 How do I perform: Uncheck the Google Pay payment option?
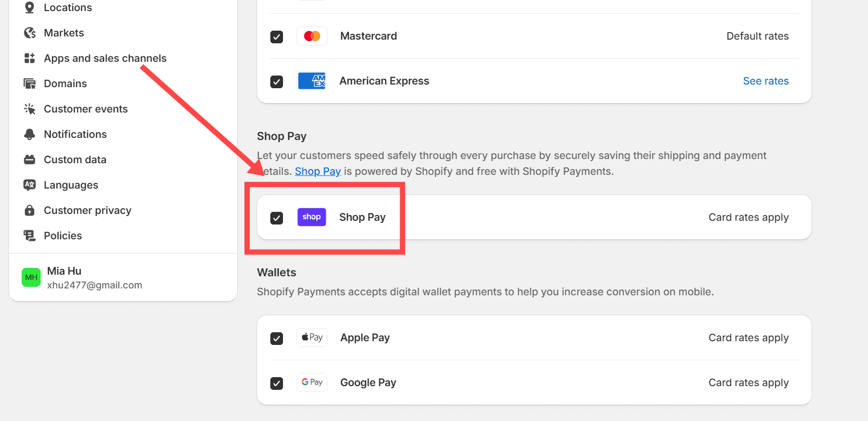[277, 383]
